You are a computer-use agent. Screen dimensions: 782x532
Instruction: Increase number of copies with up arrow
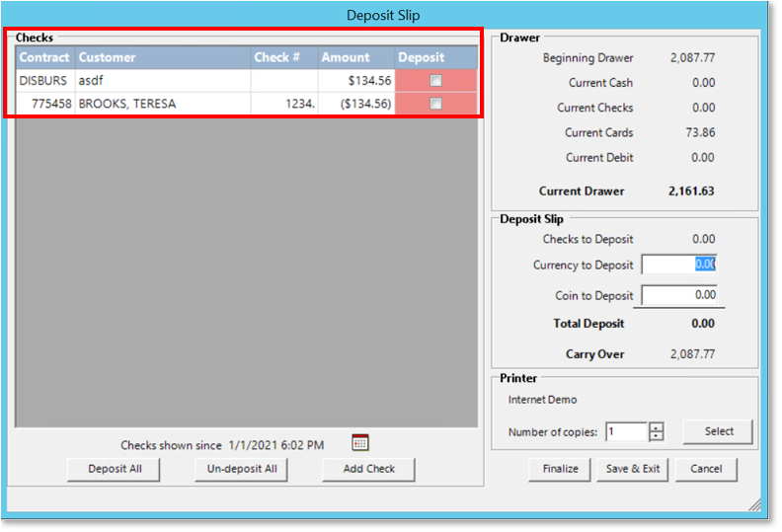point(657,426)
